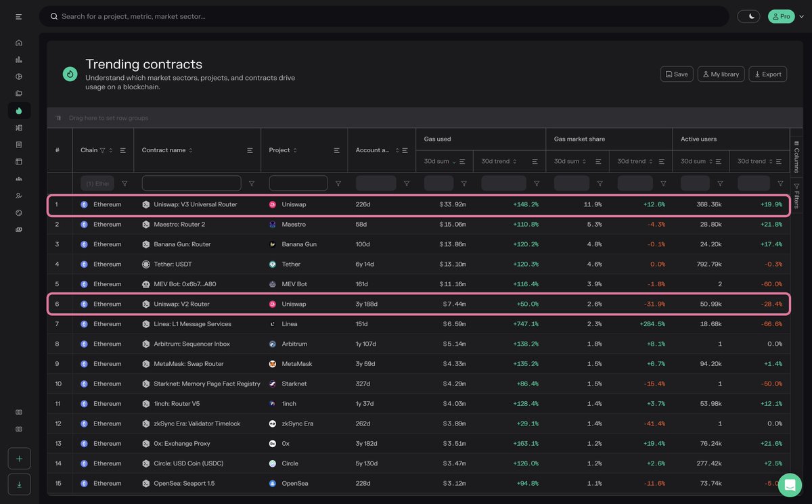Click the search magnifier icon in the top bar
Viewport: 812px width, 504px height.
[x=53, y=16]
